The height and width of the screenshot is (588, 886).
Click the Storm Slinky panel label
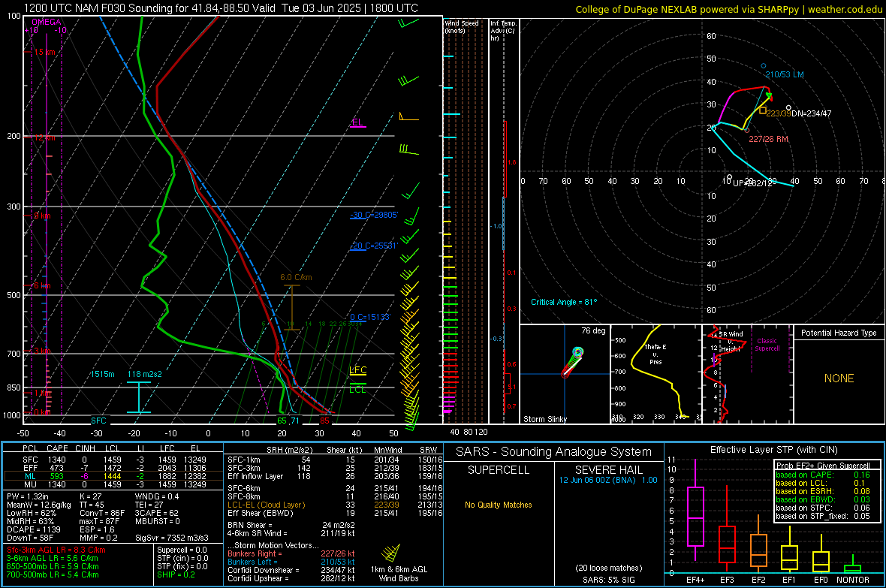tap(545, 419)
